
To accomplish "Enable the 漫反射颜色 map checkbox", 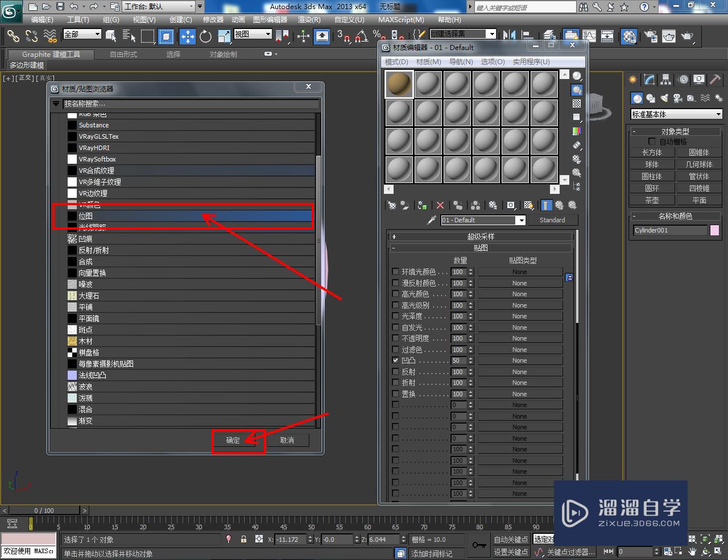I will [x=396, y=283].
